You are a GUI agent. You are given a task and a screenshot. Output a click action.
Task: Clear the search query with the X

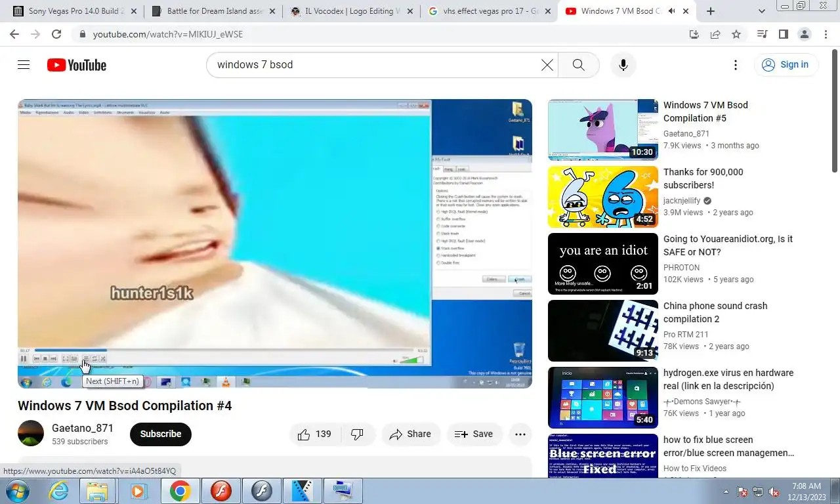coord(547,64)
